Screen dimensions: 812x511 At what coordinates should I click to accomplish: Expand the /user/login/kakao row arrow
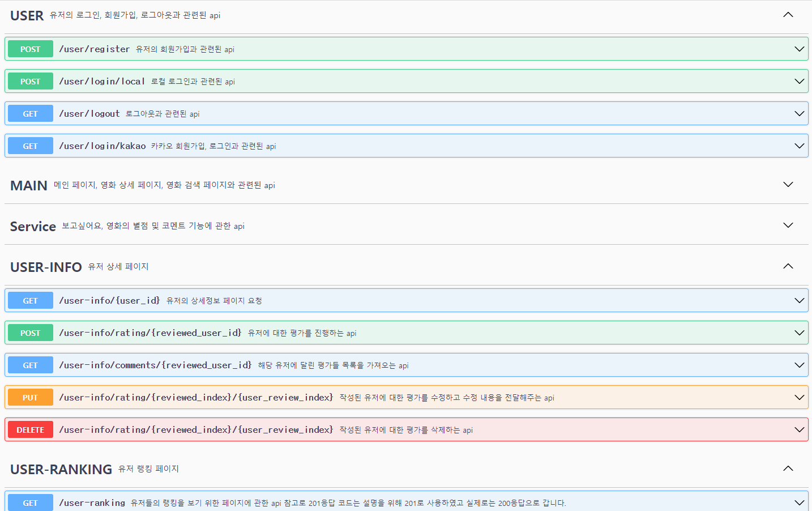(800, 146)
